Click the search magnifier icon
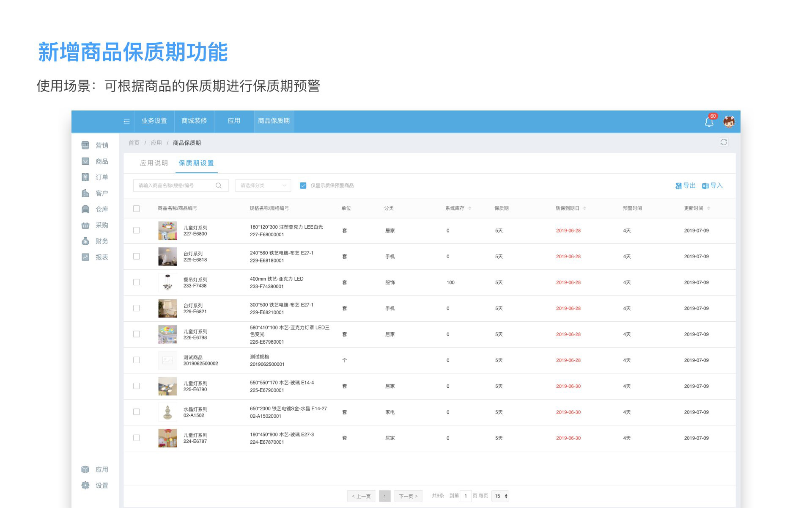Image resolution: width=812 pixels, height=508 pixels. click(219, 185)
